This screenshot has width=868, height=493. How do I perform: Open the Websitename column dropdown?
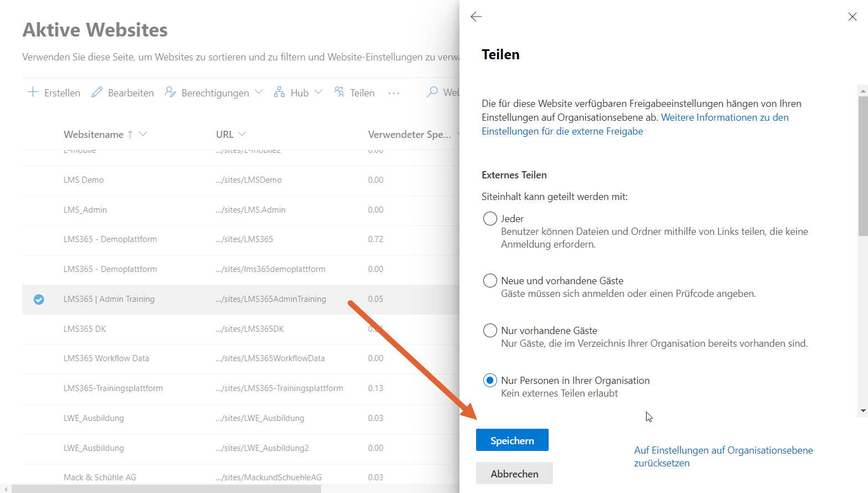pos(143,134)
